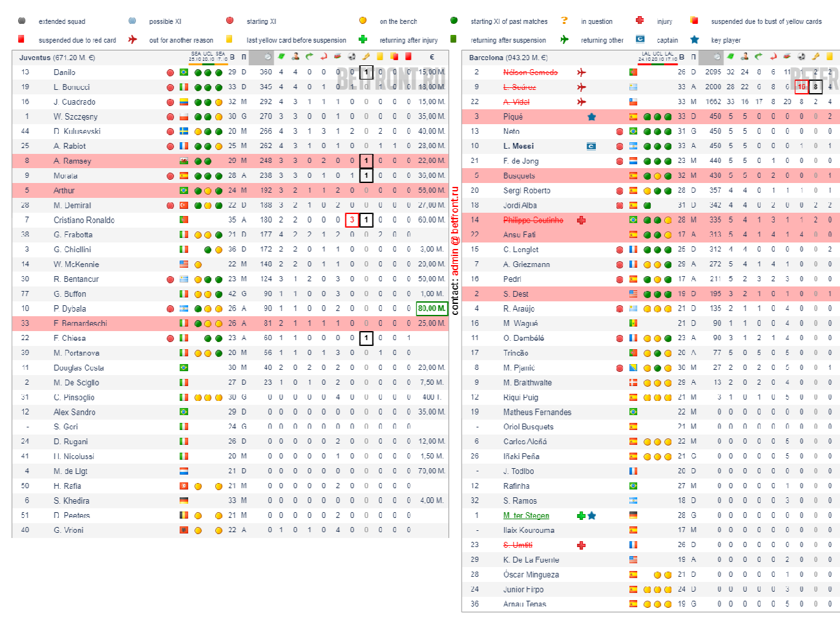Click the Arnau Tenas player name
The image size is (840, 624).
click(x=525, y=604)
